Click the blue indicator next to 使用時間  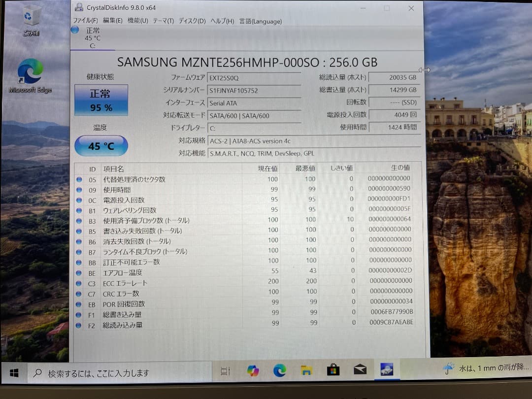(x=79, y=190)
